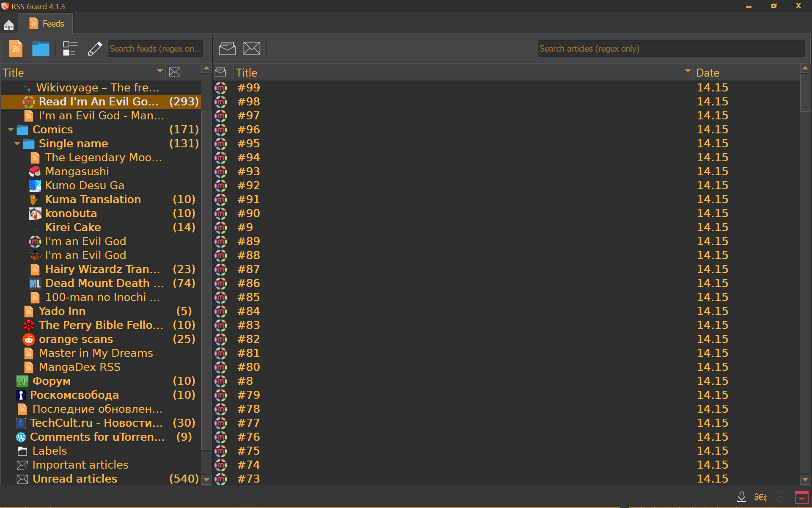
Task: Click the Search articles input field
Action: 671,49
